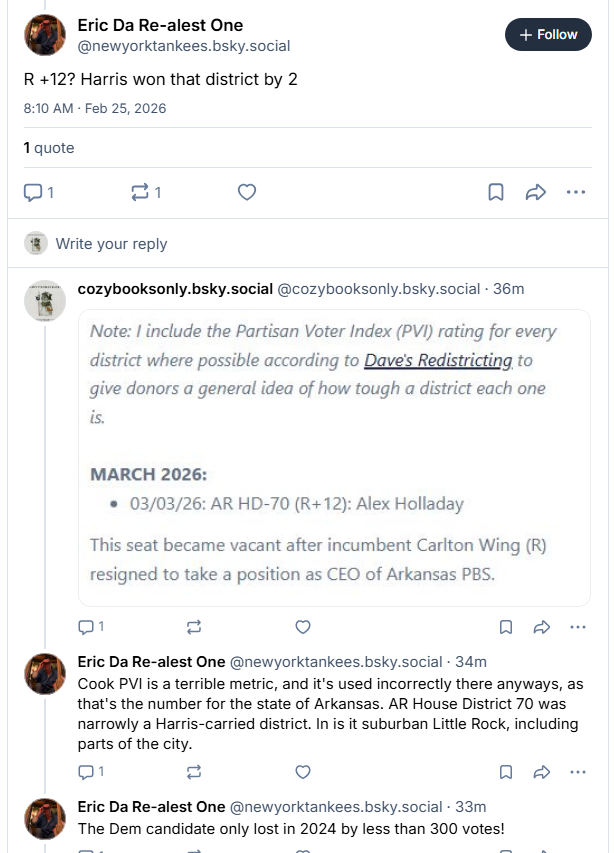The width and height of the screenshot is (614, 853).
Task: Click the Write your reply field
Action: pyautogui.click(x=111, y=243)
